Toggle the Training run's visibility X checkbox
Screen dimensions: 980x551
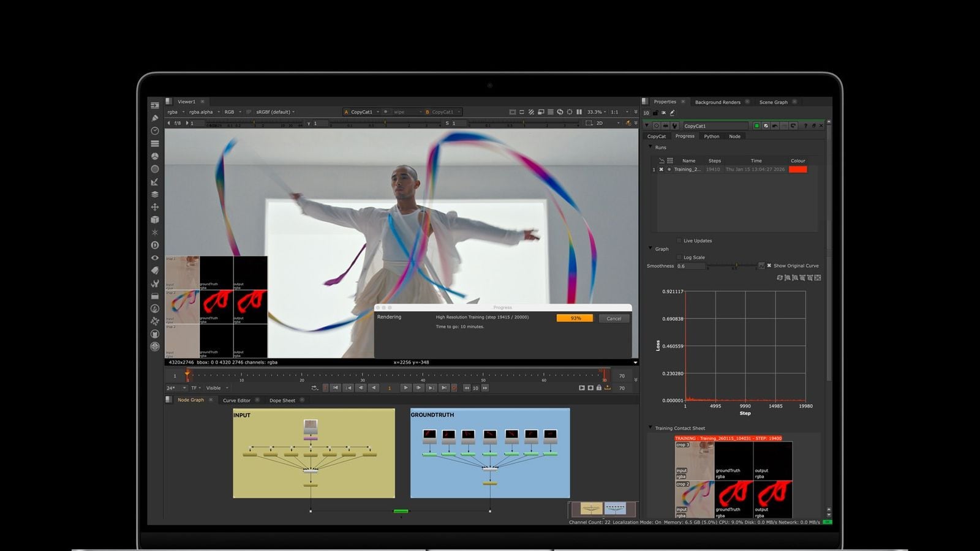pyautogui.click(x=661, y=169)
